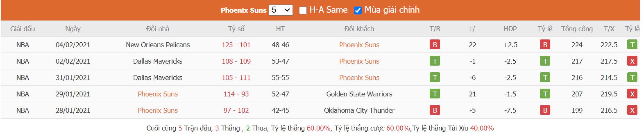644x135 pixels.
Task: Click the Ngày column header
Action: 73,29
